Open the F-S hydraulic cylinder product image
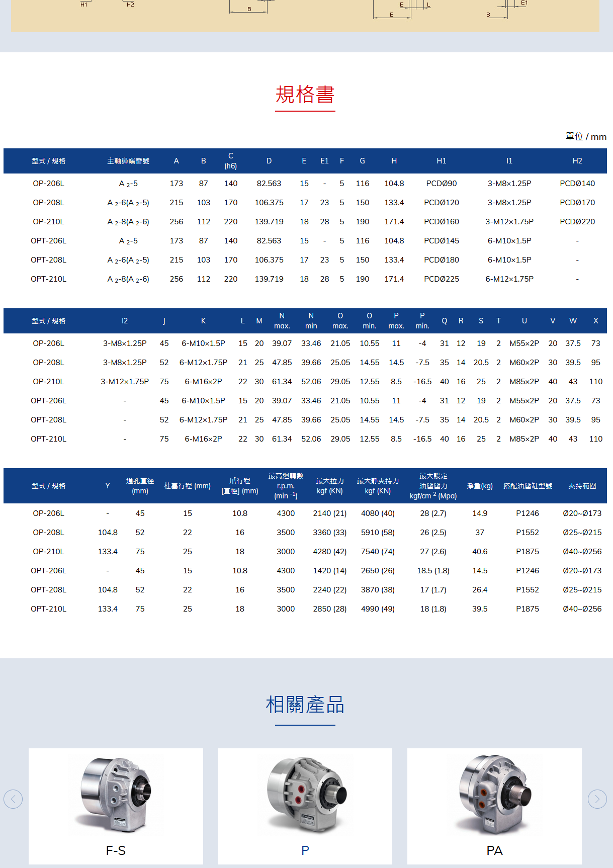 click(x=116, y=794)
